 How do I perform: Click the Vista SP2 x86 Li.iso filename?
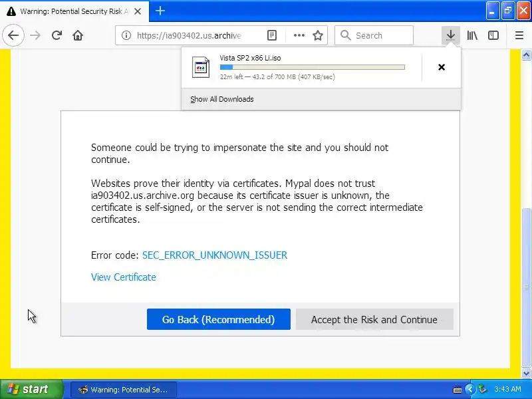[x=251, y=58]
